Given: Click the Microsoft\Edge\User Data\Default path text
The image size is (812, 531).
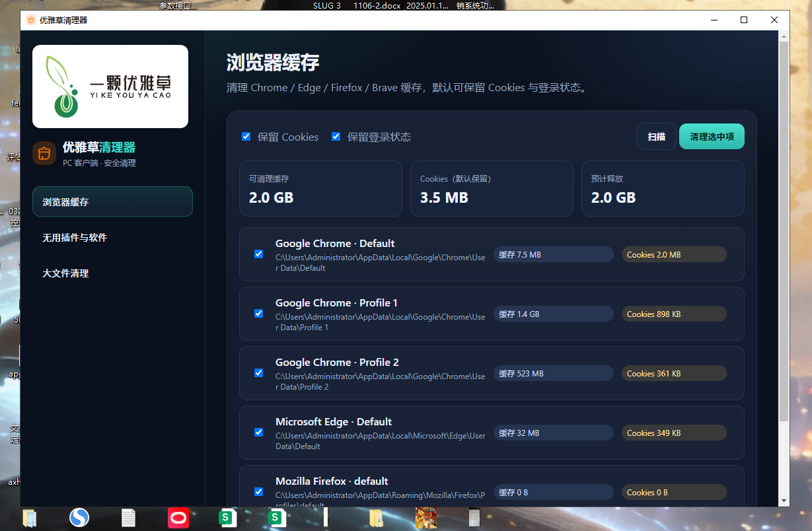Looking at the screenshot, I should (x=381, y=441).
